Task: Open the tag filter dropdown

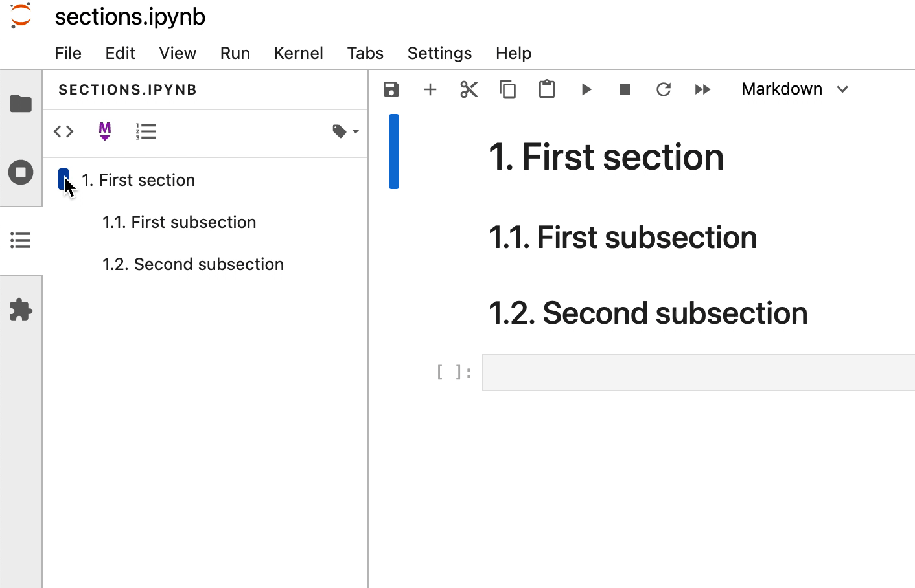Action: [x=344, y=131]
